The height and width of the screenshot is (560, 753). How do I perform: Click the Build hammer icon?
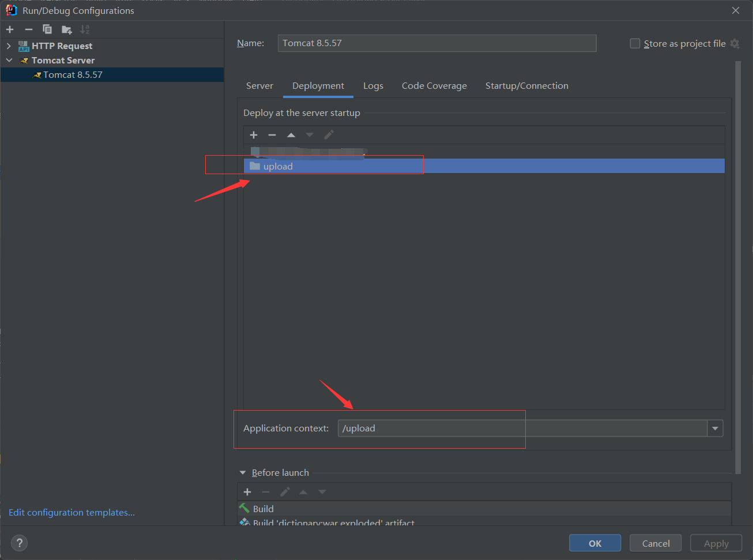244,509
